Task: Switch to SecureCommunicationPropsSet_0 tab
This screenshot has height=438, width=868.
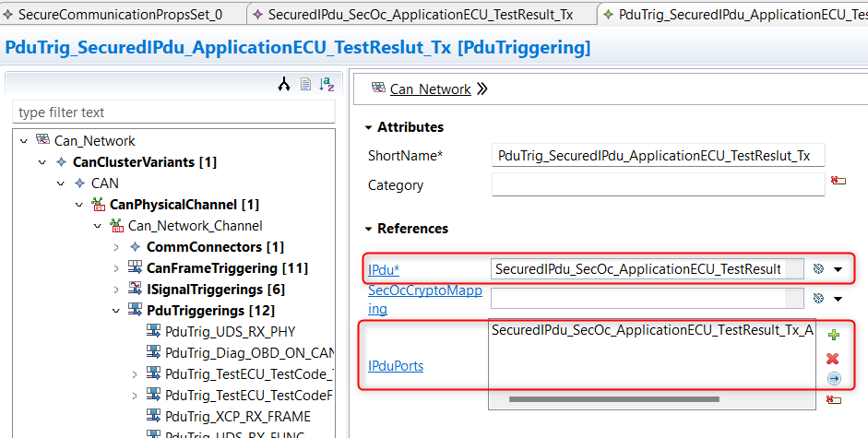Action: [120, 15]
